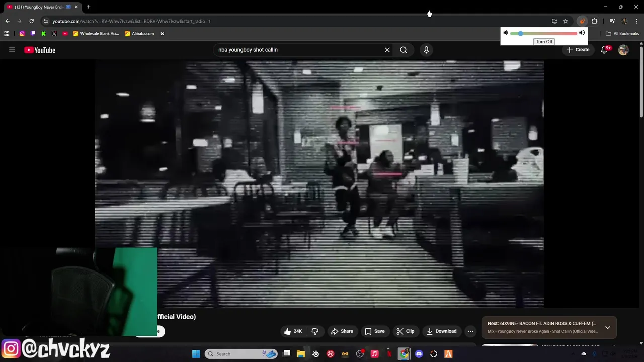Run search with magnifier button
644x362 pixels.
point(404,50)
